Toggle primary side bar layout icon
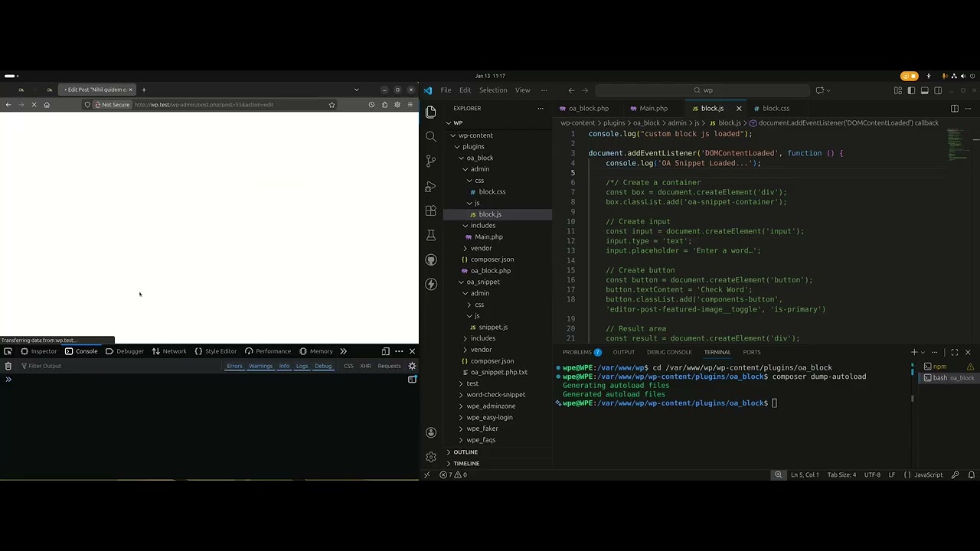 [x=911, y=90]
